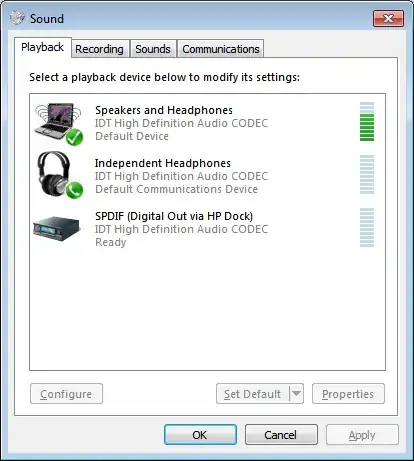414x461 pixels.
Task: Open Properties for the selected device
Action: (348, 394)
